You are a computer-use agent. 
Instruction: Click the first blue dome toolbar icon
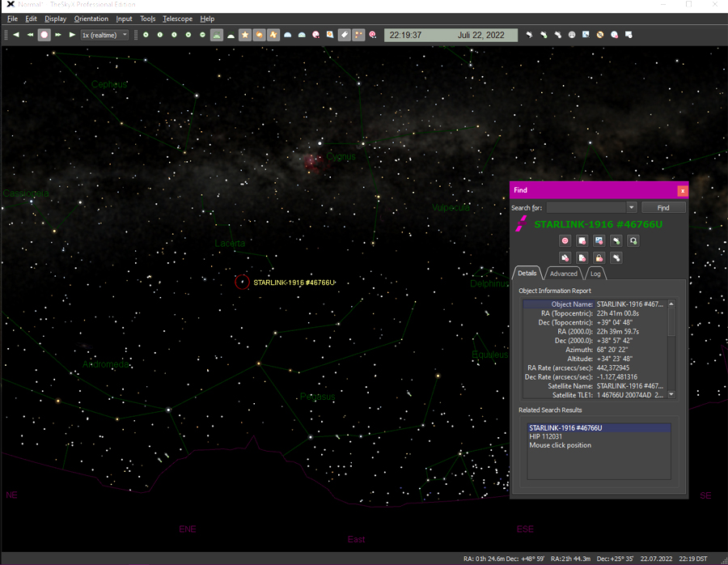(287, 35)
